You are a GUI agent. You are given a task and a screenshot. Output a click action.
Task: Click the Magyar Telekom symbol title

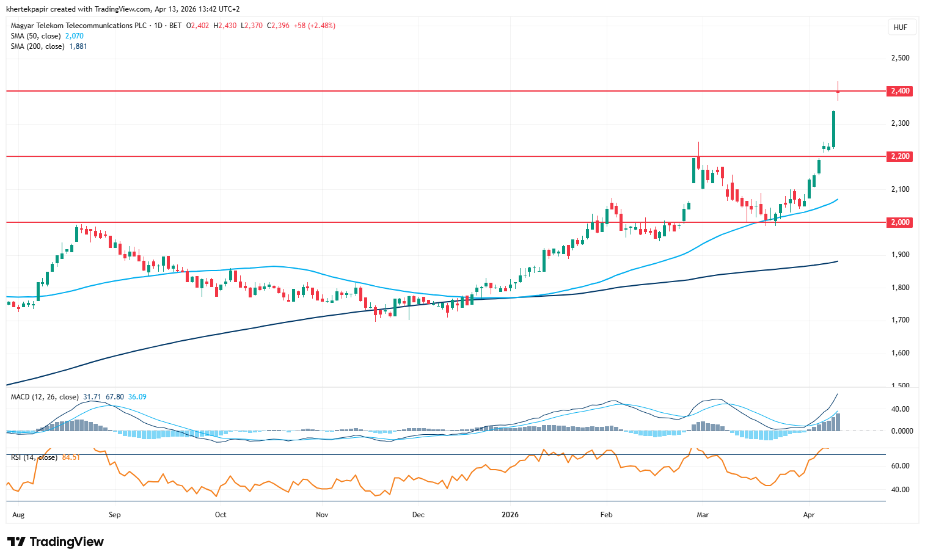click(79, 26)
